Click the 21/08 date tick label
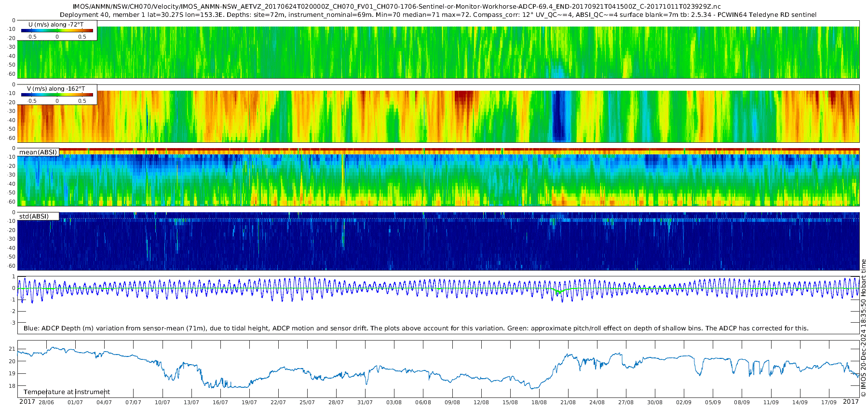Viewport: 868px width, 410px height. pyautogui.click(x=568, y=402)
